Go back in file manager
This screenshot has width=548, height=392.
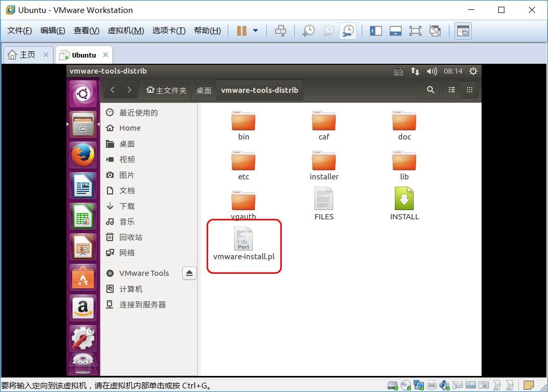(x=113, y=90)
